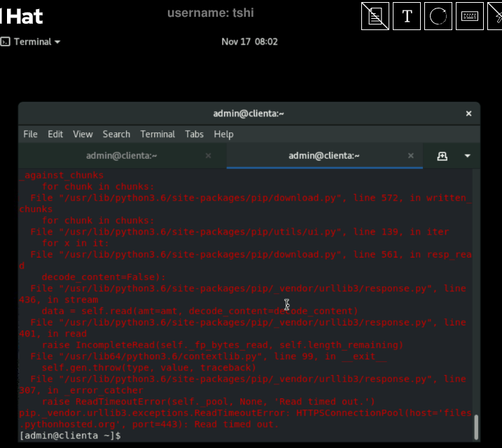Click the '401, in read' text
This screenshot has width=502, height=448.
click(53, 334)
